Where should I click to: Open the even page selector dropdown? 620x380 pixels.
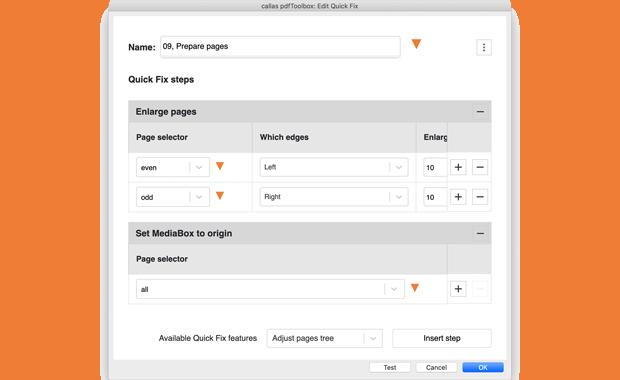pyautogui.click(x=173, y=167)
